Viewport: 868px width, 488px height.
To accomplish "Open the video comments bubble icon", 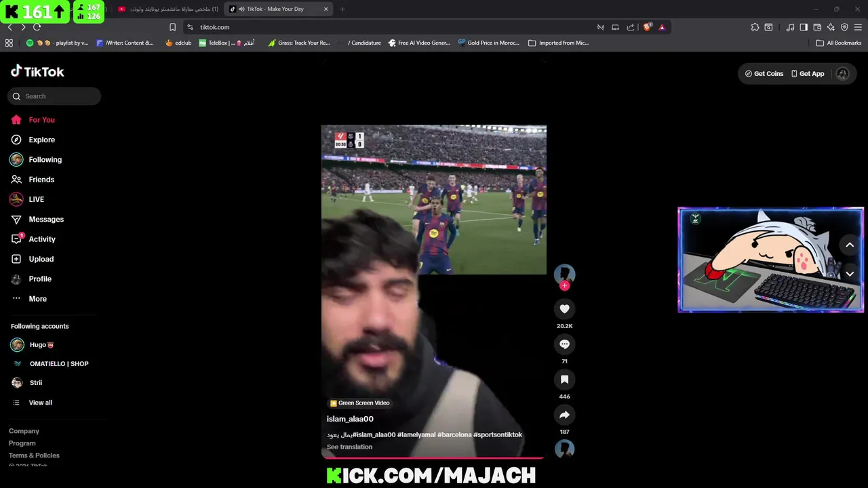I will 564,344.
